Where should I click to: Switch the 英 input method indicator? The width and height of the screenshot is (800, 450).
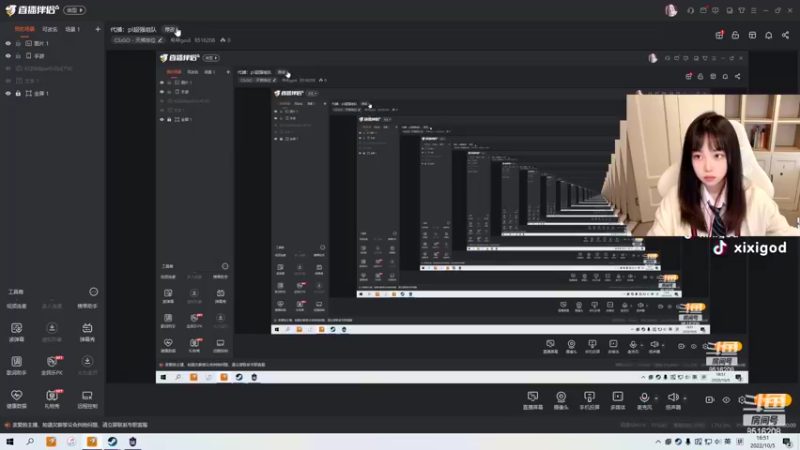pos(728,442)
